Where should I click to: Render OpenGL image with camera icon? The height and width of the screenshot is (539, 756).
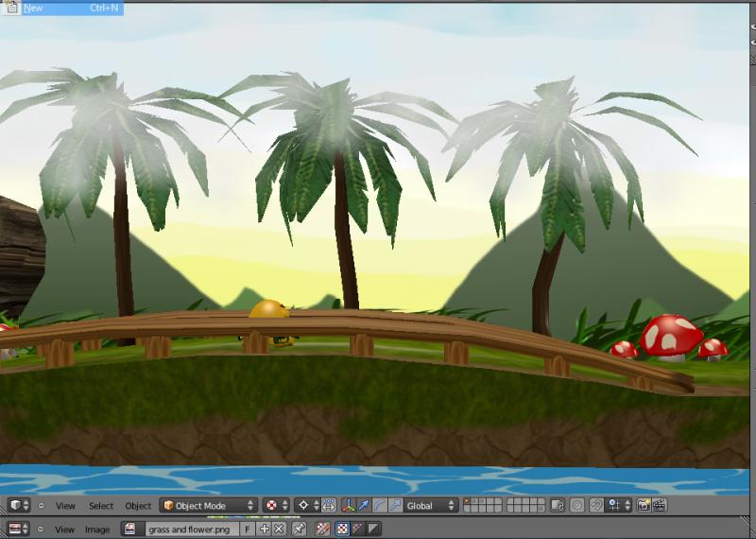click(644, 506)
